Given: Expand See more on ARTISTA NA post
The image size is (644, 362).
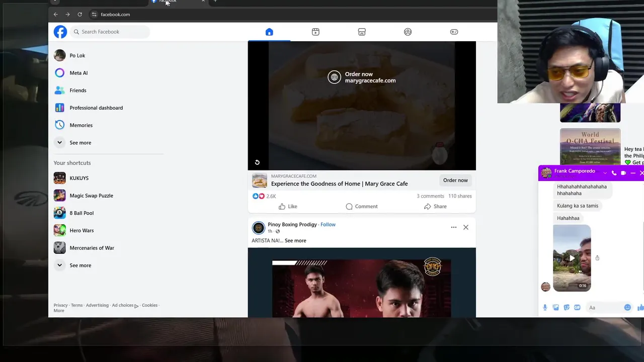Looking at the screenshot, I should [x=295, y=240].
